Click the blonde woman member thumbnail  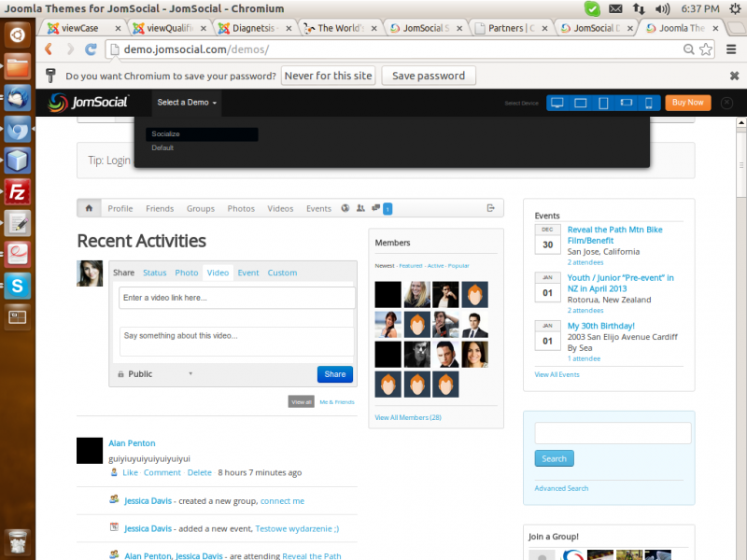click(x=416, y=294)
